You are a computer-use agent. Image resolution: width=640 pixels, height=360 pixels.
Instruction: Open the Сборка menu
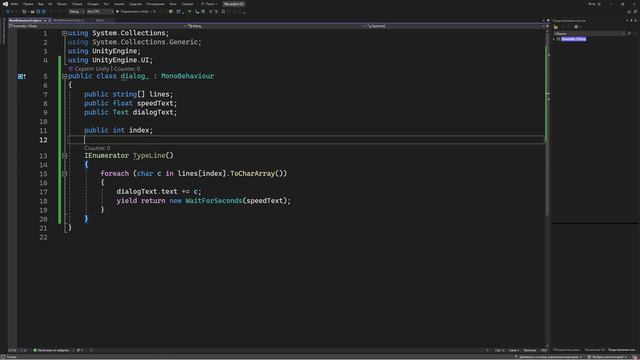pos(77,4)
